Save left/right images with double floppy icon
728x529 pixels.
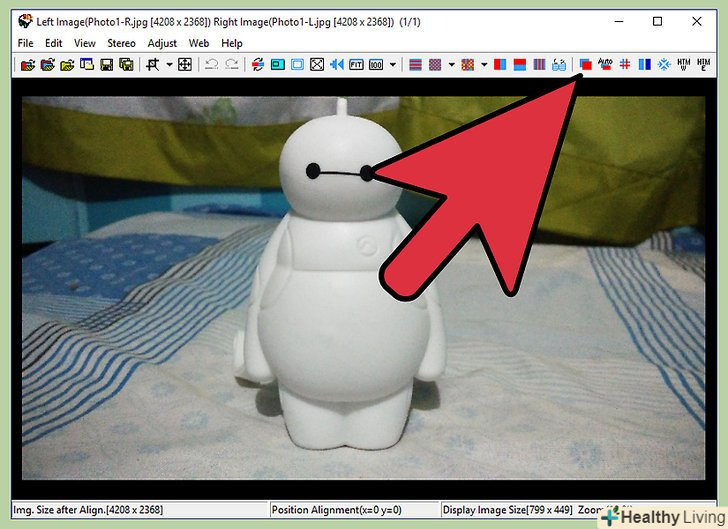point(126,65)
